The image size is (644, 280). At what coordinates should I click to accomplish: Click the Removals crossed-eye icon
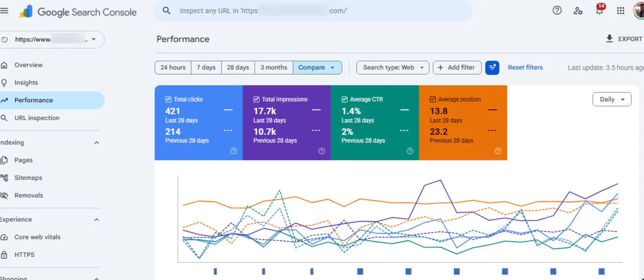point(4,195)
